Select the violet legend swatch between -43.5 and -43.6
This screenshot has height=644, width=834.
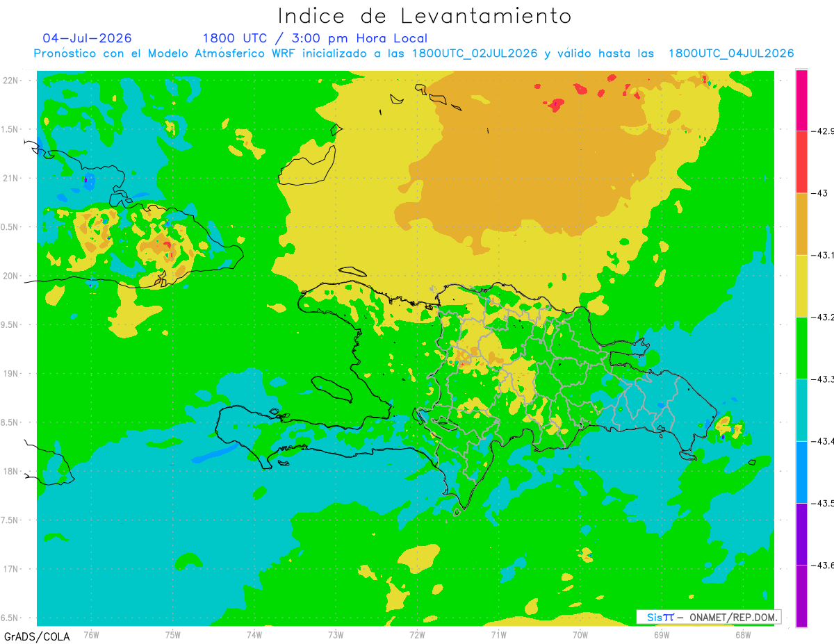point(801,534)
